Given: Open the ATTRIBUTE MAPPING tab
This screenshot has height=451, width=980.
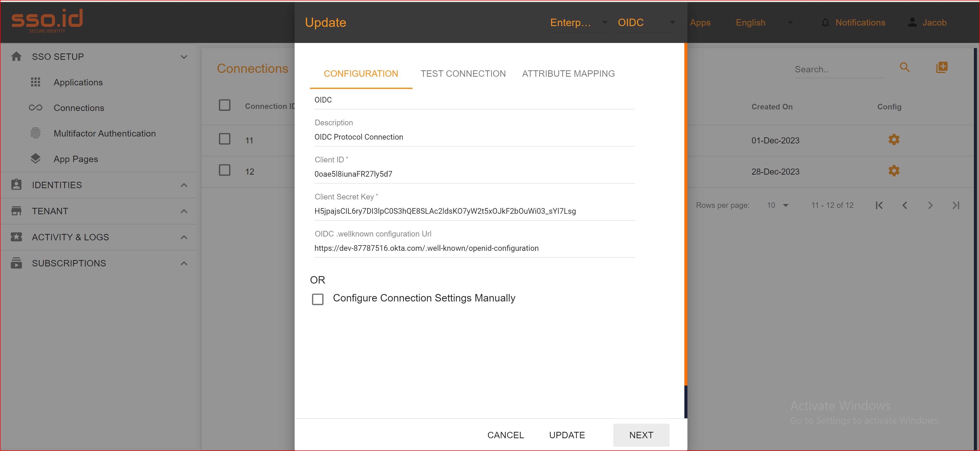Looking at the screenshot, I should point(568,73).
